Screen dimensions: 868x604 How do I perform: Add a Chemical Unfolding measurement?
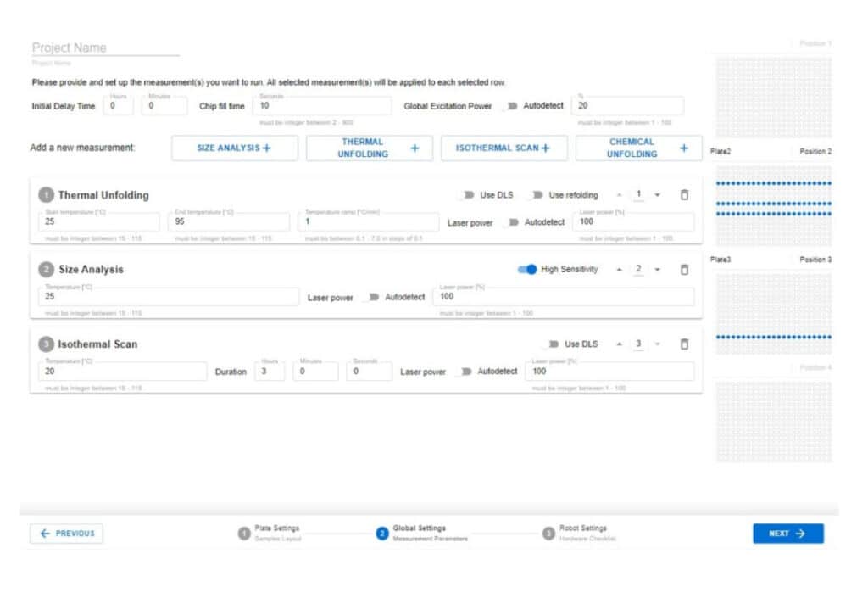coord(638,148)
